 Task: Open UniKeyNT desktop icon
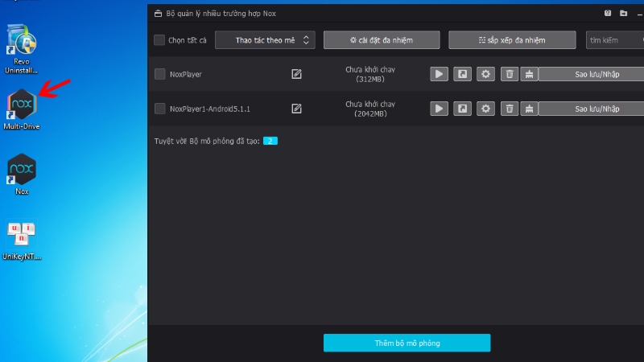point(22,240)
